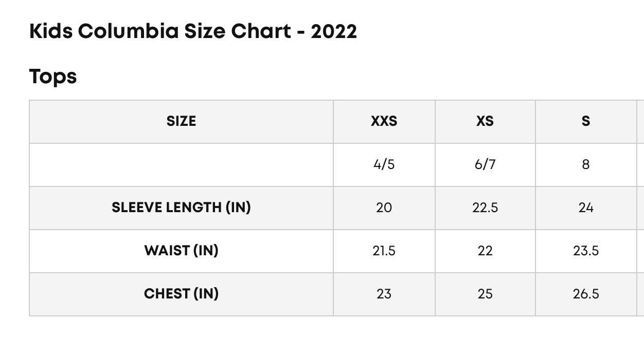Select the XXS column header

384,121
